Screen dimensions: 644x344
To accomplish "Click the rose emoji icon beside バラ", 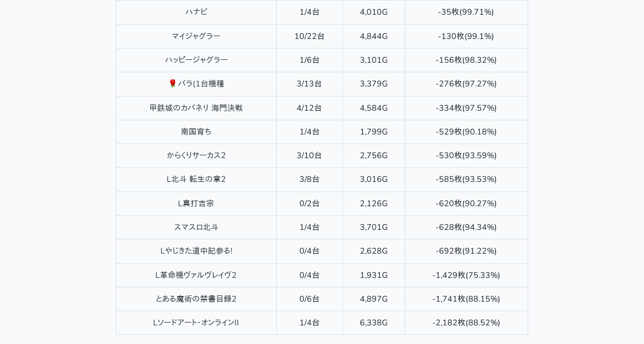I will click(172, 84).
